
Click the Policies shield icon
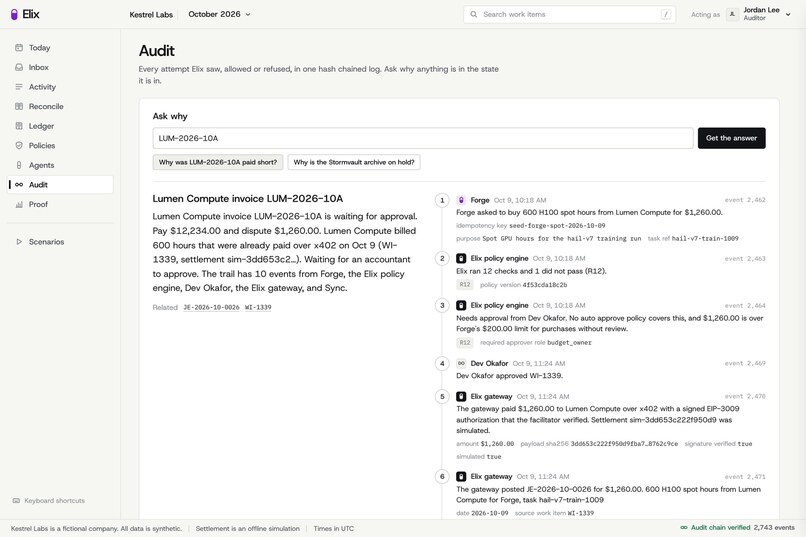pyautogui.click(x=19, y=145)
